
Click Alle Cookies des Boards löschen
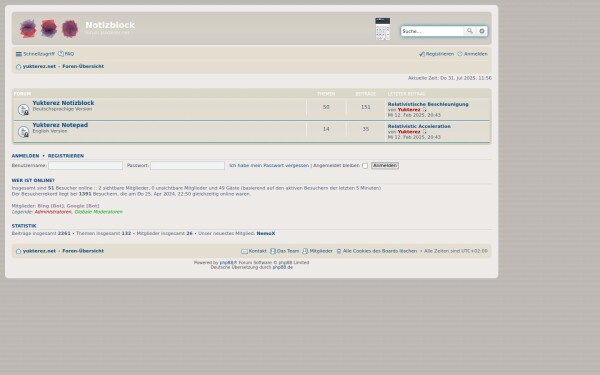click(377, 251)
